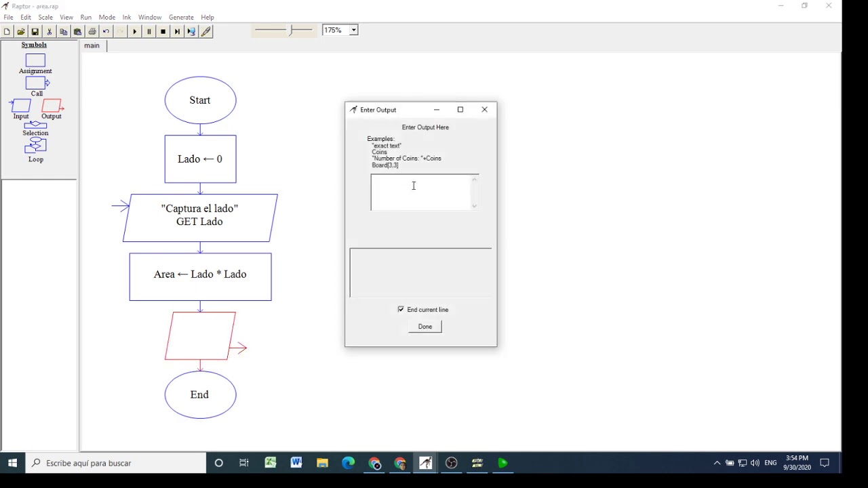The height and width of the screenshot is (488, 868).
Task: Open File Explorer from the taskbar
Action: click(322, 463)
